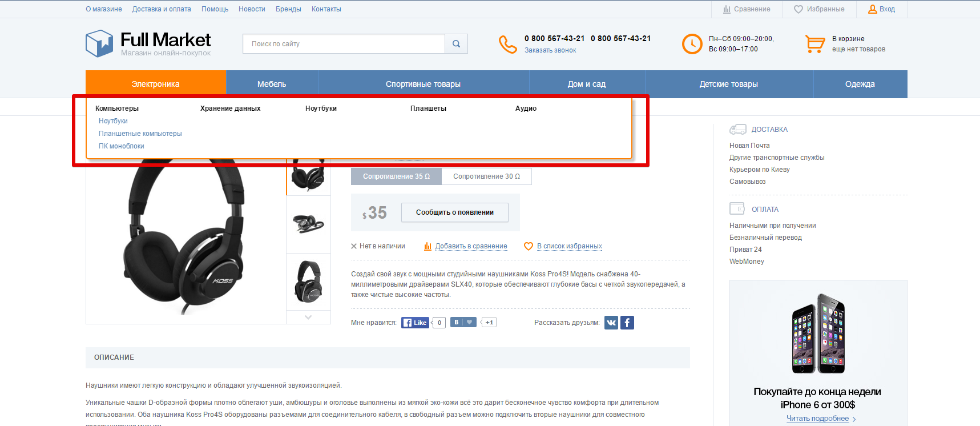
Task: Click the Новая Почта delivery option
Action: (749, 146)
